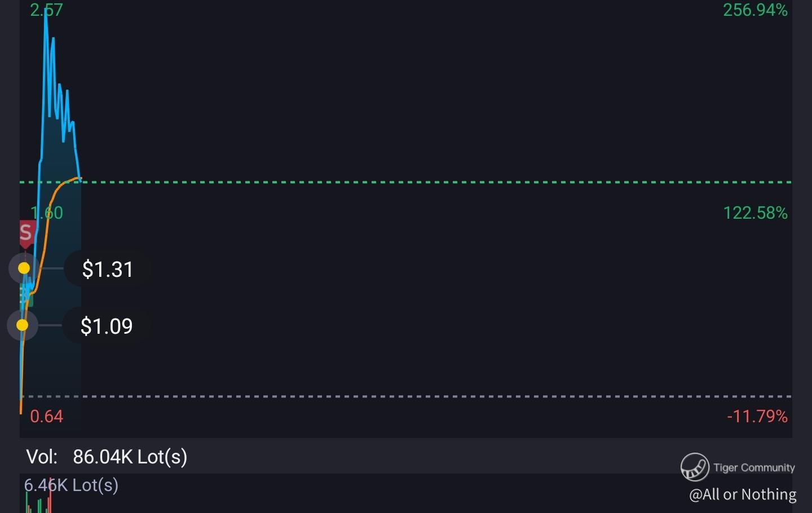Click the gray dashed previous close line

click(x=406, y=396)
